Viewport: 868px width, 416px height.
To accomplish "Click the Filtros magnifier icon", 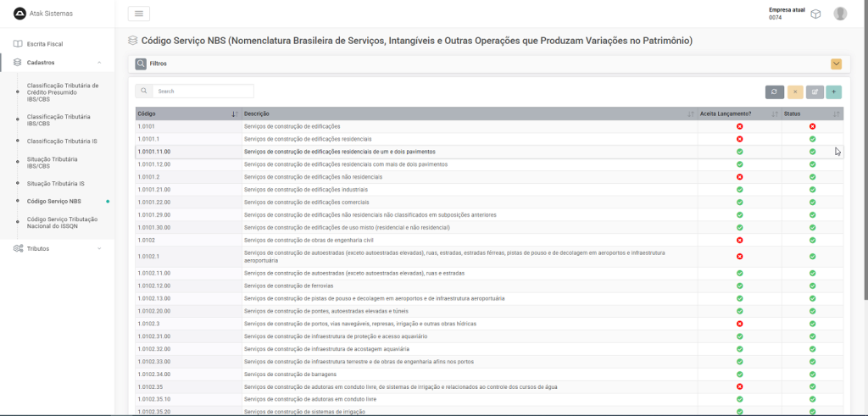I will 141,64.
